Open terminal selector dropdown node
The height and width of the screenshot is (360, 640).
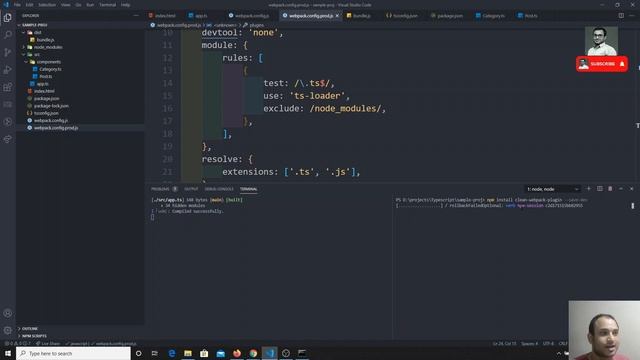tap(552, 189)
